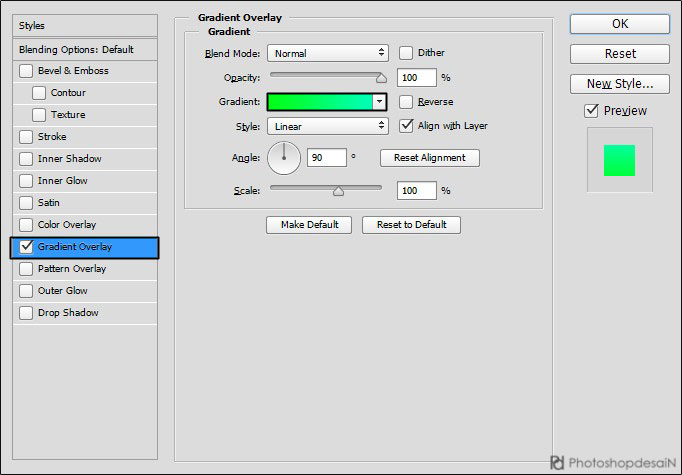Click the angle dial control
The height and width of the screenshot is (475, 682).
pos(284,158)
